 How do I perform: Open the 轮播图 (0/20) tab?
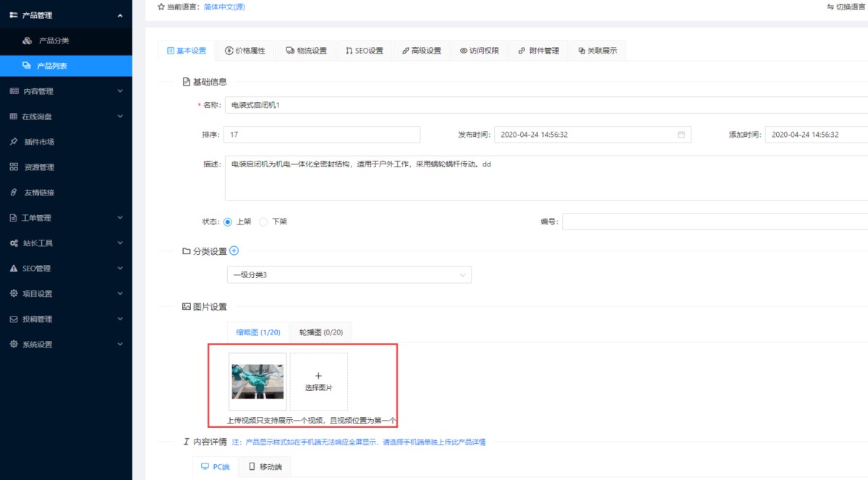coord(320,332)
